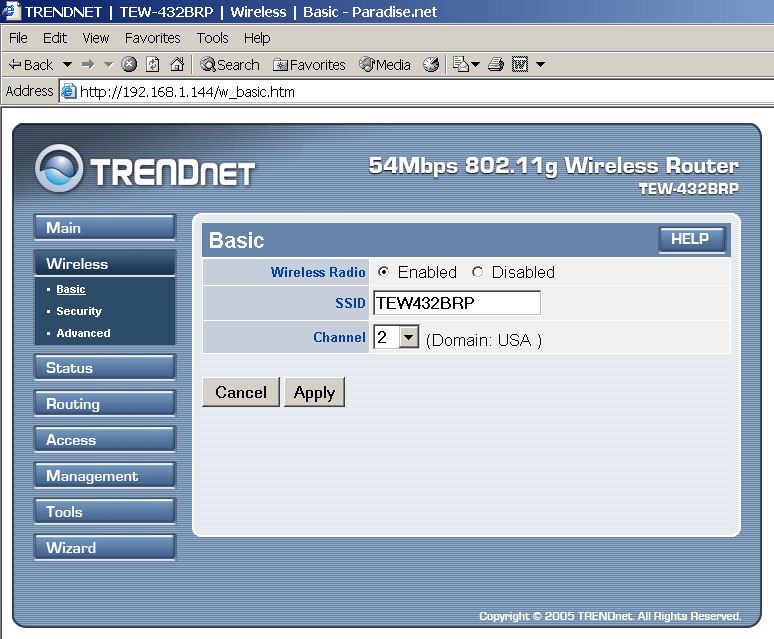Viewport: 774px width, 639px height.
Task: Print the page with the printer icon
Action: coord(496,64)
